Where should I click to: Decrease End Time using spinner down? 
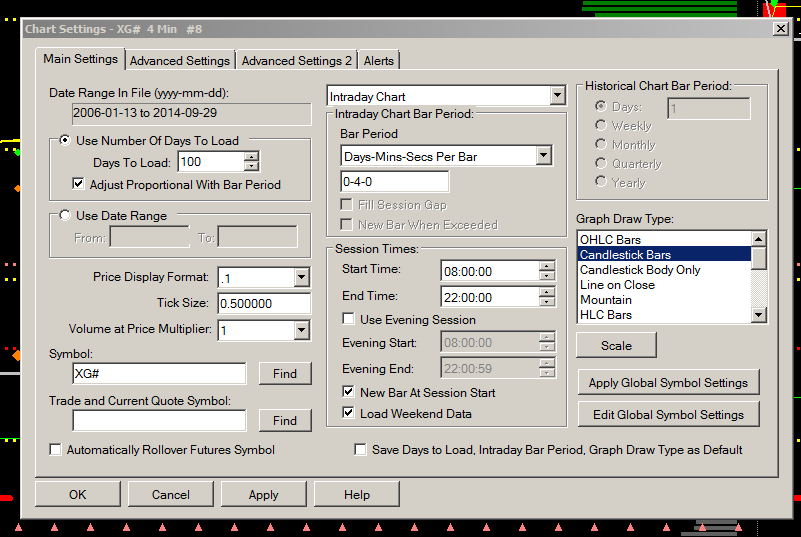coord(547,301)
